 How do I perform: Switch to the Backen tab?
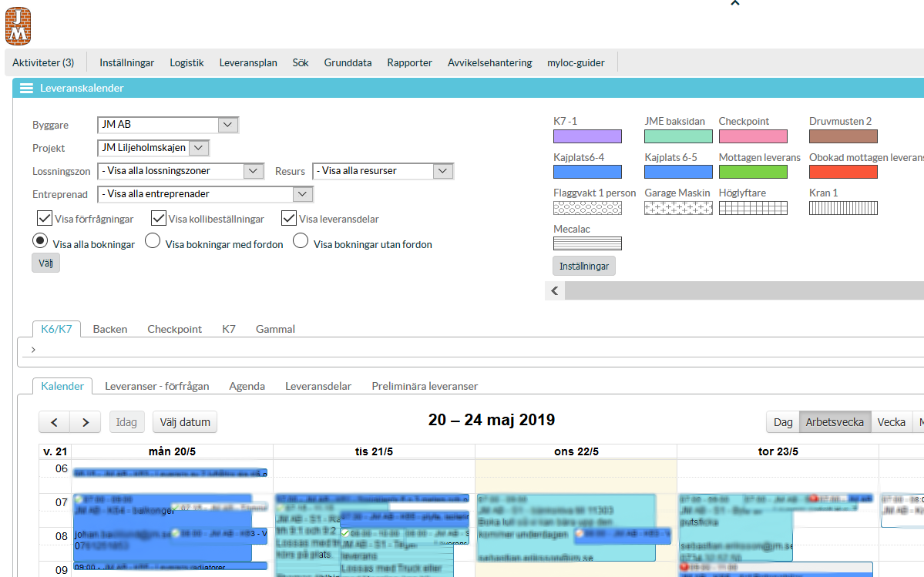click(109, 329)
